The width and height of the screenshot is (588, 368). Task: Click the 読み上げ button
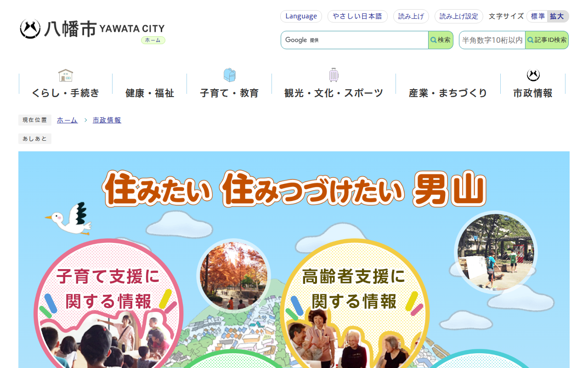[x=411, y=17]
